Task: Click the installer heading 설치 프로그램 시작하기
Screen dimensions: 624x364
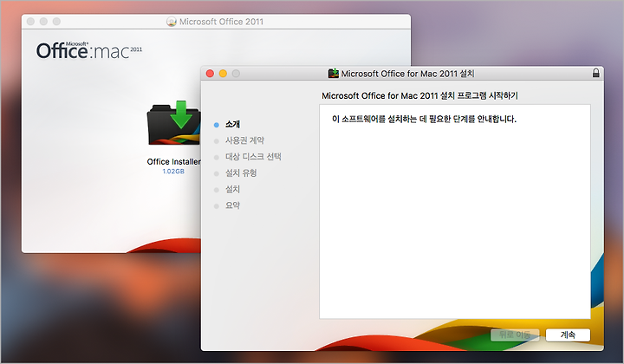Action: tap(419, 96)
